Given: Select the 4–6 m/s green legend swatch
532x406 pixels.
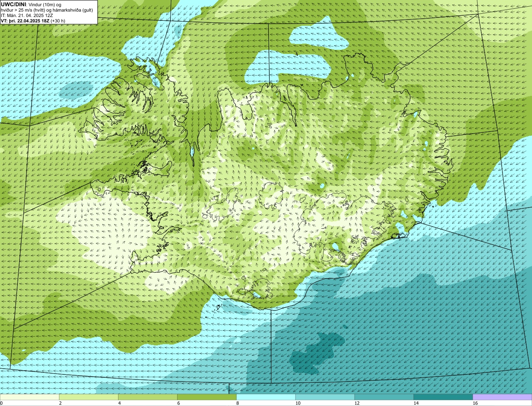Looking at the screenshot, I should (148, 397).
